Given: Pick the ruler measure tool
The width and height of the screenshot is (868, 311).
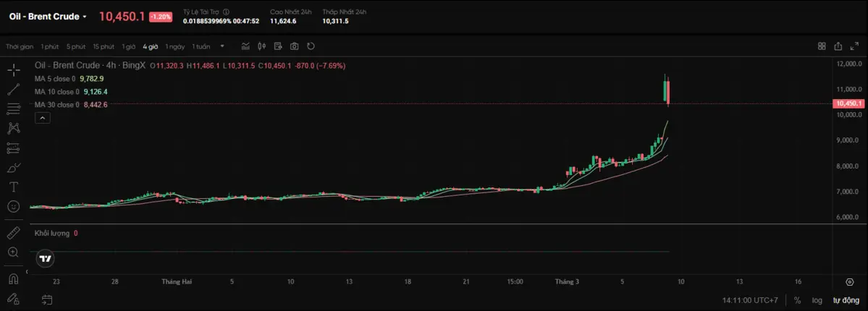Looking at the screenshot, I should click(13, 233).
